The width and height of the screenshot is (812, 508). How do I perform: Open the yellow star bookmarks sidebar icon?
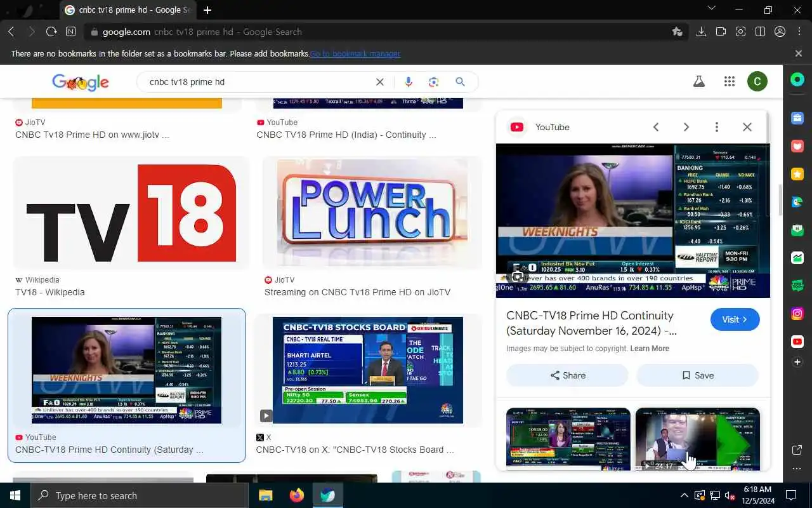[x=797, y=174]
